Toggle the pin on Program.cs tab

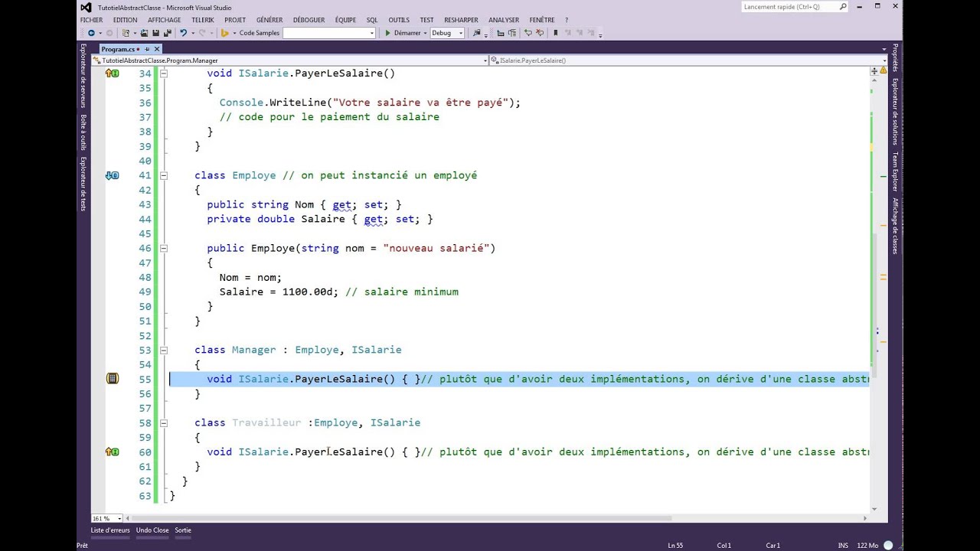[147, 49]
